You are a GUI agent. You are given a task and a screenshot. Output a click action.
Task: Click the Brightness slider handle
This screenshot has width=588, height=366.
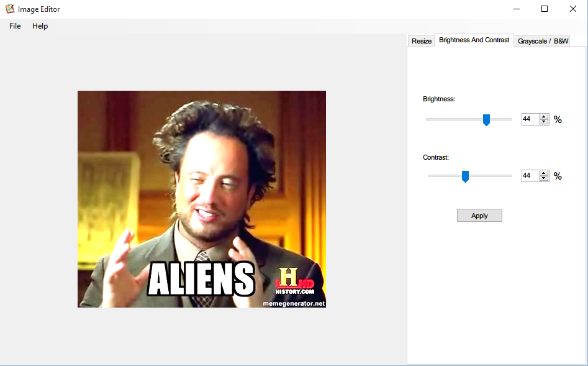486,120
